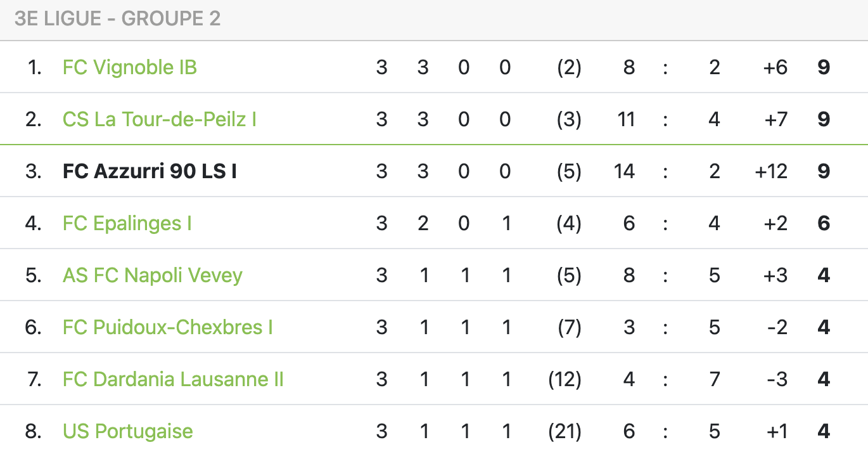The image size is (868, 454).
Task: Click the +12 goal difference for Azzurri
Action: [x=771, y=171]
